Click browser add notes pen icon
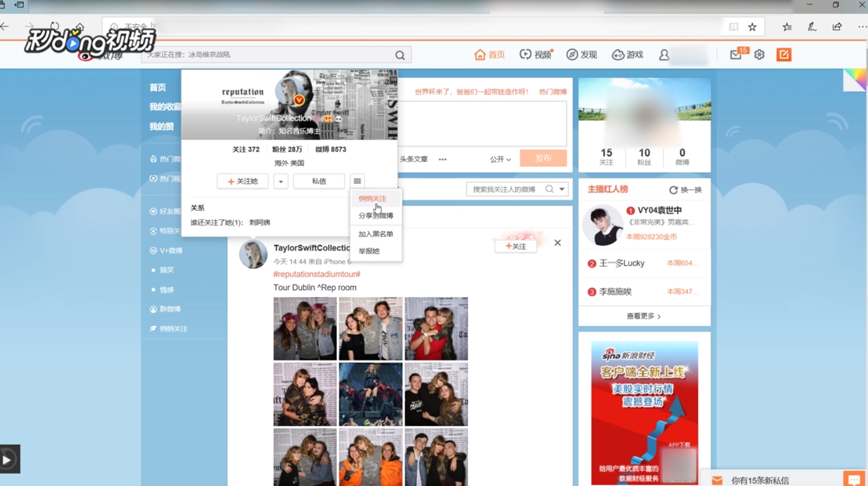This screenshot has width=868, height=486. [812, 27]
